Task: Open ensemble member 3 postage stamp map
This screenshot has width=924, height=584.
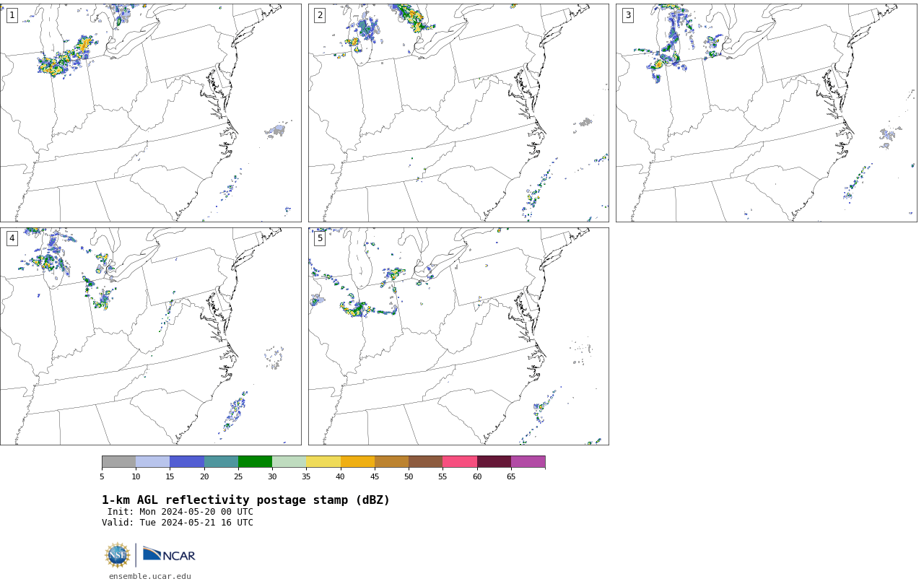Action: pyautogui.click(x=766, y=113)
